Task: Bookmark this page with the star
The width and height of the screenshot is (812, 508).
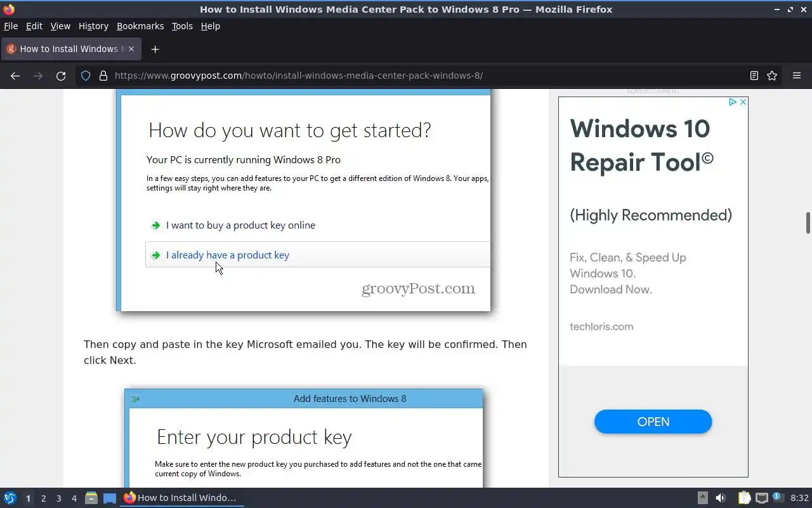Action: tap(772, 76)
